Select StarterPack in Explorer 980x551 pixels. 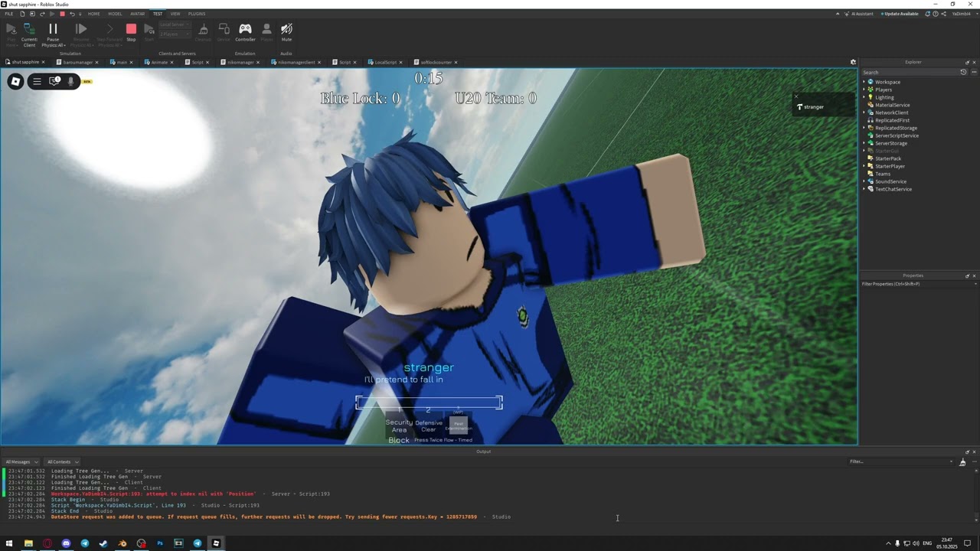click(888, 158)
